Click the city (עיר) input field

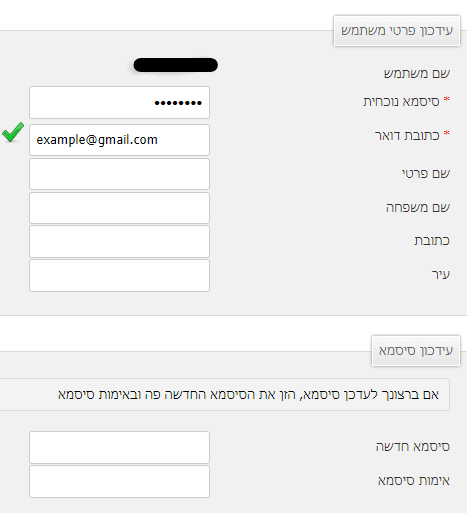[119, 276]
